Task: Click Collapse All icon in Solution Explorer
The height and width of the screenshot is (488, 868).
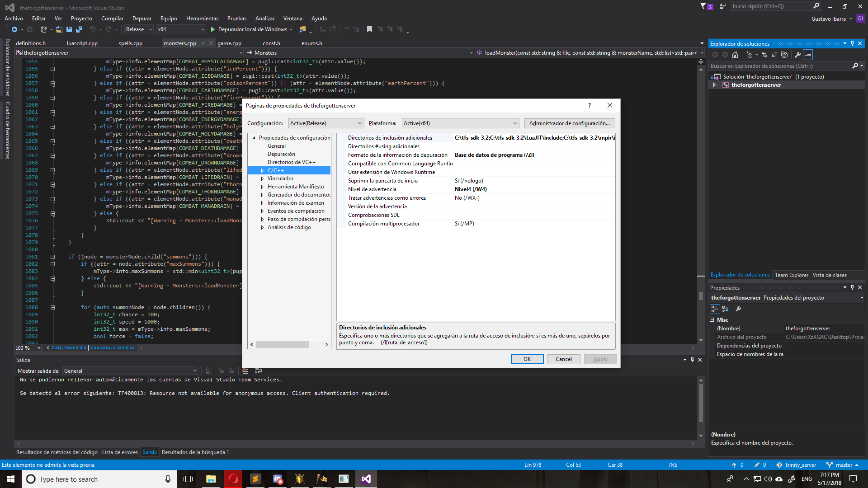Action: click(774, 55)
